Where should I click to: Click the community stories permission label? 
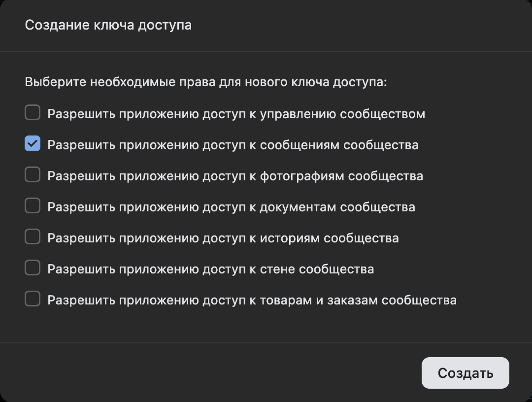(223, 237)
